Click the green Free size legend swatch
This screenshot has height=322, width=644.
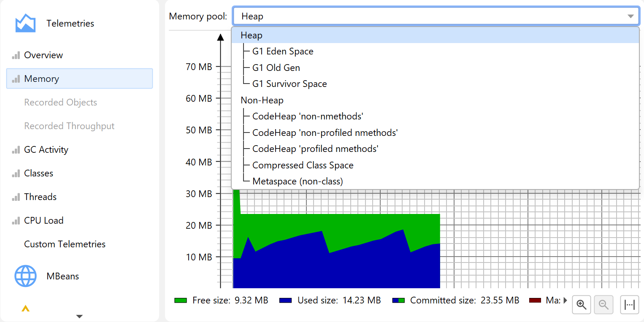pyautogui.click(x=181, y=300)
